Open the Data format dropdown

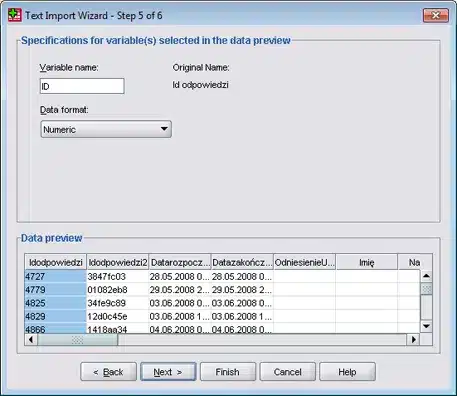pyautogui.click(x=106, y=129)
